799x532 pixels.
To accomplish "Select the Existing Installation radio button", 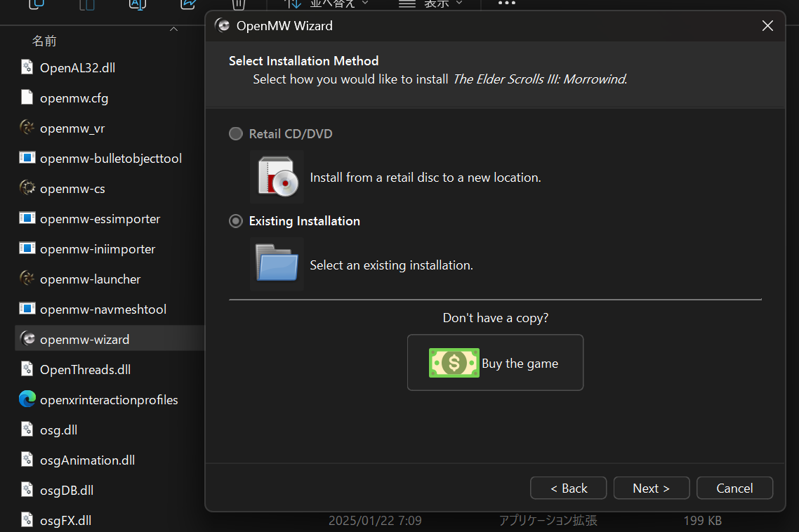I will click(x=236, y=221).
